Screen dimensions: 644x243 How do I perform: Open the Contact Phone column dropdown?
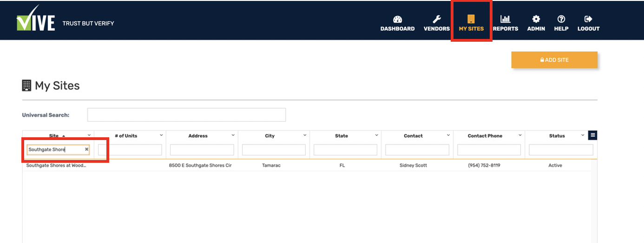click(520, 135)
